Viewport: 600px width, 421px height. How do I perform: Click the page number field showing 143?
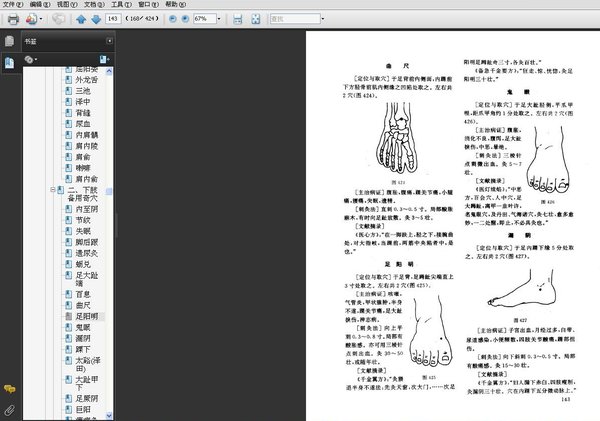pos(113,18)
